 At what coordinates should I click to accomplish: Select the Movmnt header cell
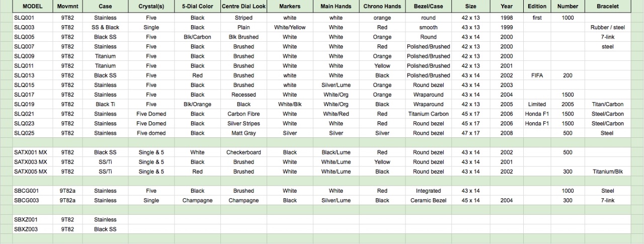(67, 7)
